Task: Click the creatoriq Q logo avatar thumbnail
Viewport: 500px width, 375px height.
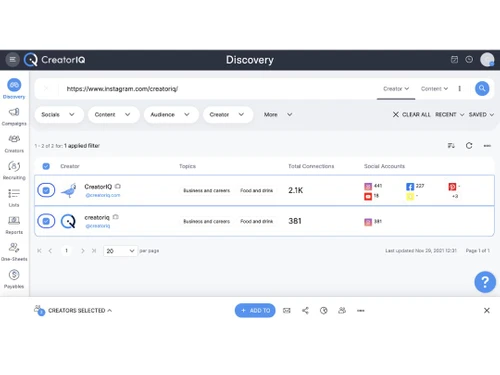Action: point(68,221)
